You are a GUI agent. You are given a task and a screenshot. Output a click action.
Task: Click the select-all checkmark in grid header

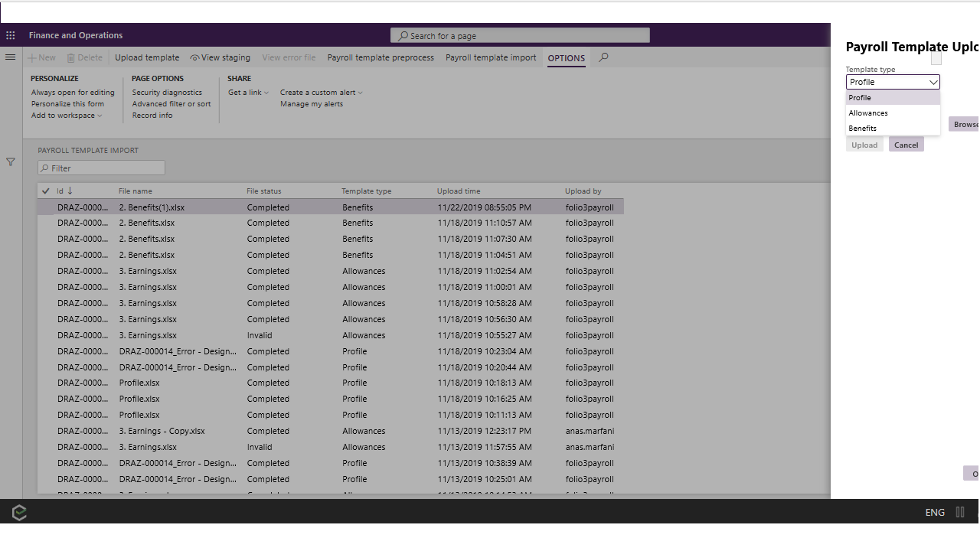46,191
